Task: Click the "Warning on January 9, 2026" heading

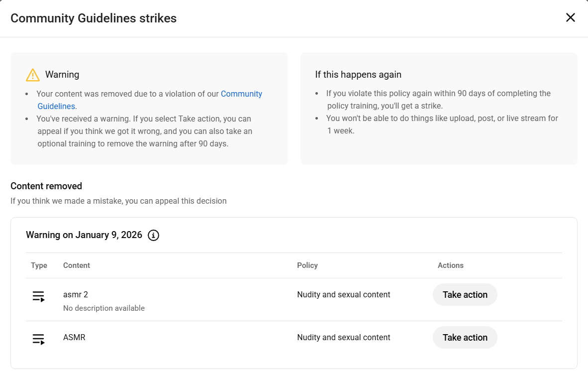Action: click(x=84, y=235)
